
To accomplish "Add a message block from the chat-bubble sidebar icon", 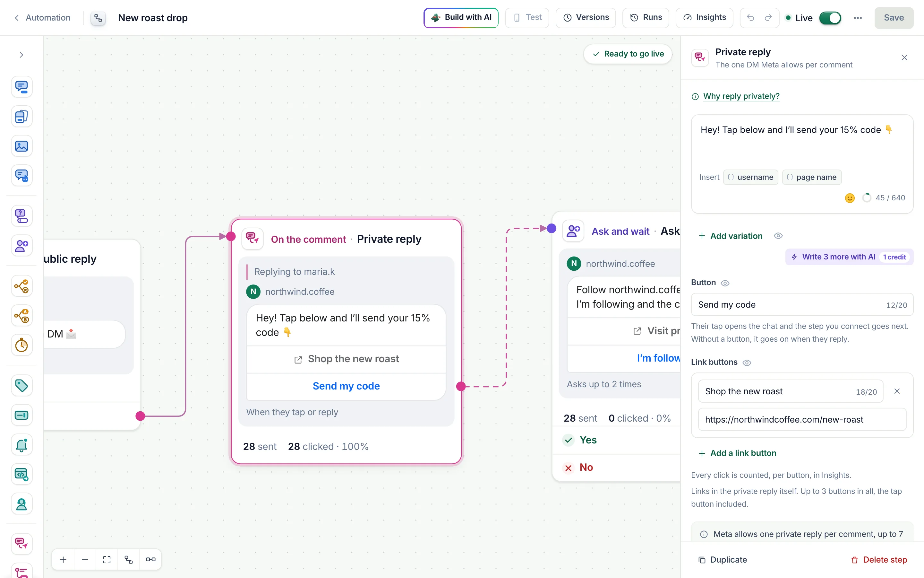I will tap(22, 87).
